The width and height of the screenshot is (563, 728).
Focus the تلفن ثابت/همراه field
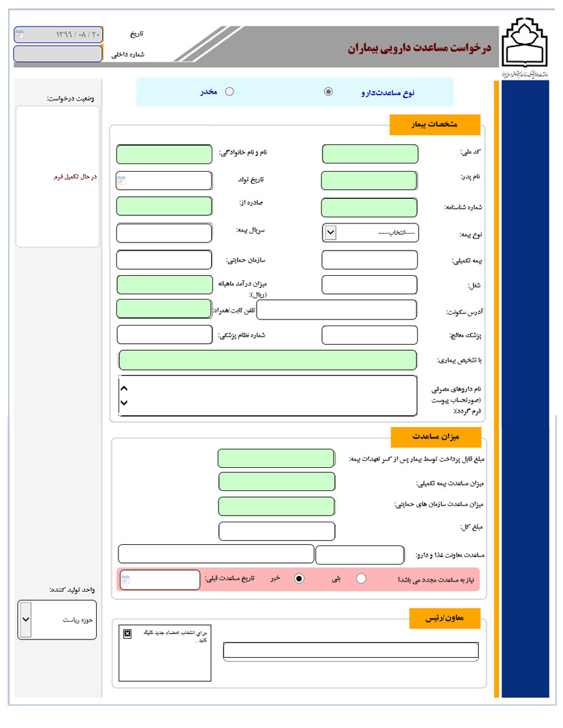click(164, 308)
